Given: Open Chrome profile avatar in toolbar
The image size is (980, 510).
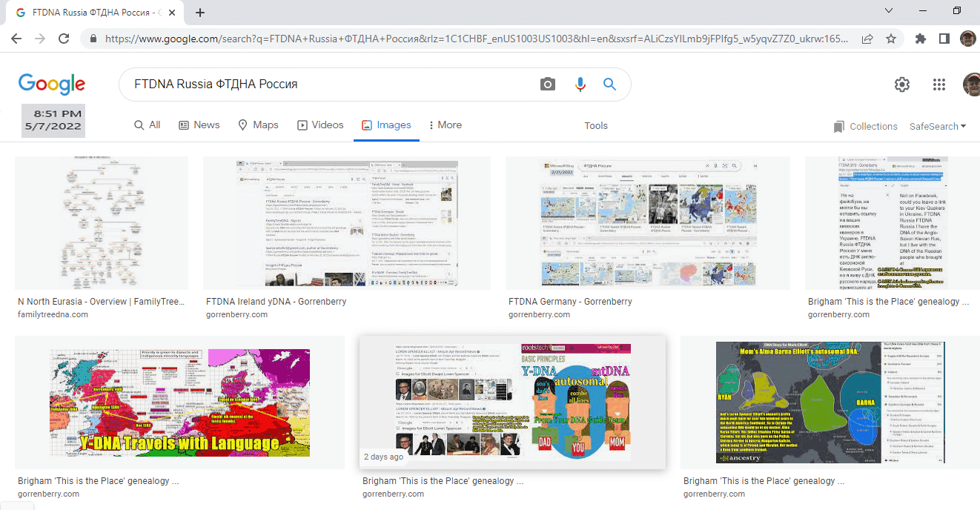Looking at the screenshot, I should [x=967, y=39].
